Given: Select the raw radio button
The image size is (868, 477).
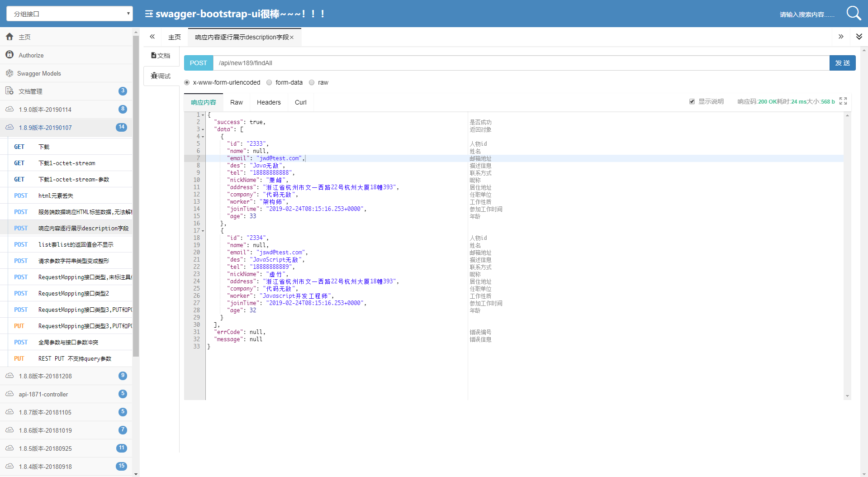Looking at the screenshot, I should [x=312, y=82].
